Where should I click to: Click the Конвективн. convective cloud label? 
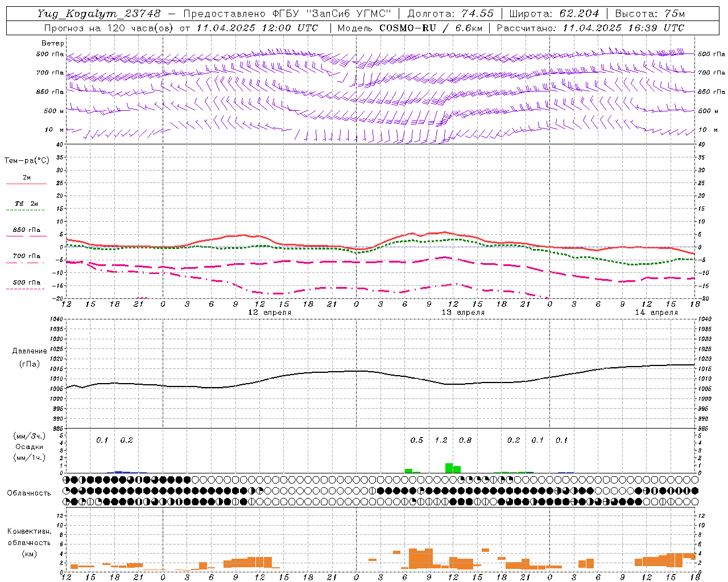tap(29, 531)
